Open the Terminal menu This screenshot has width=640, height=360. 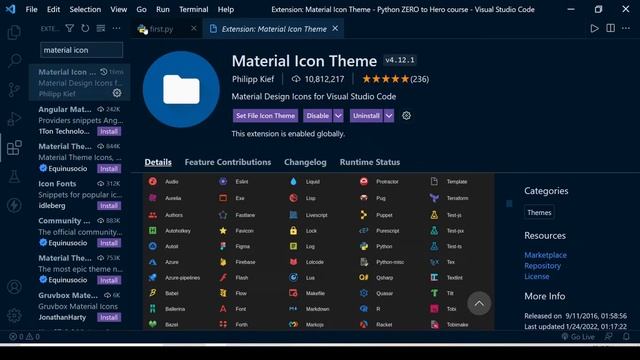click(x=193, y=9)
